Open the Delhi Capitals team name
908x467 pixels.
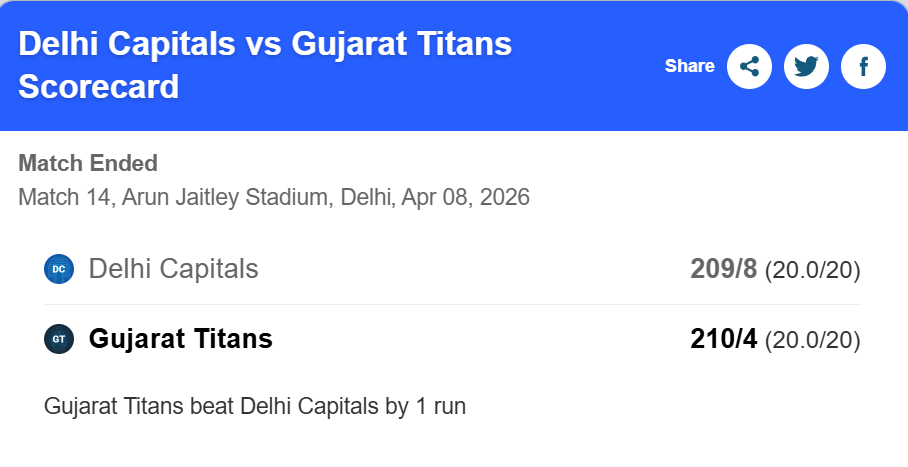pyautogui.click(x=173, y=269)
